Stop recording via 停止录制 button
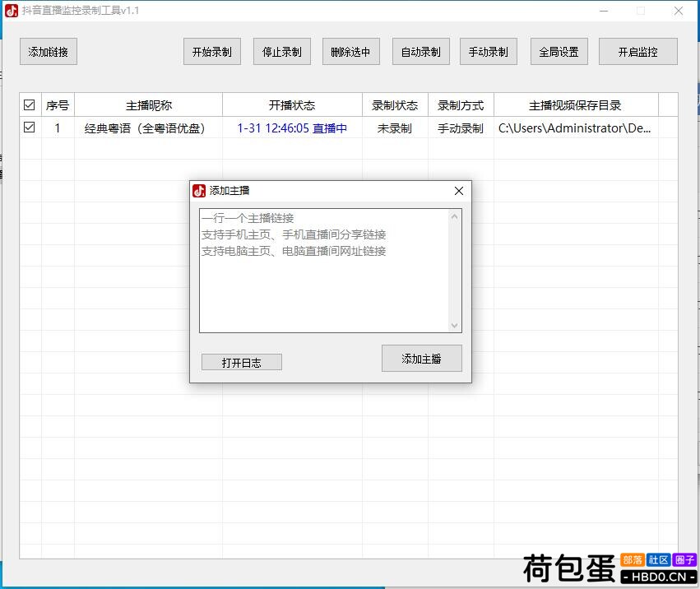The height and width of the screenshot is (589, 700). pos(281,52)
